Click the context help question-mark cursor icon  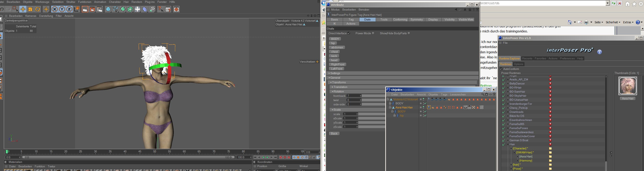click(161, 9)
